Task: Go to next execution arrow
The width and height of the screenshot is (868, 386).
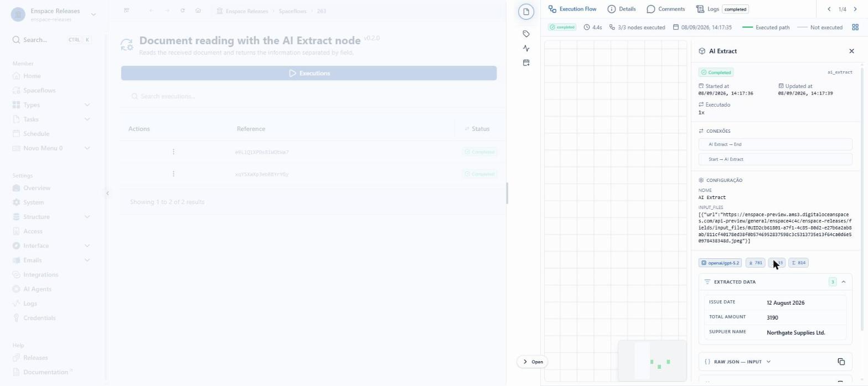Action: [855, 9]
